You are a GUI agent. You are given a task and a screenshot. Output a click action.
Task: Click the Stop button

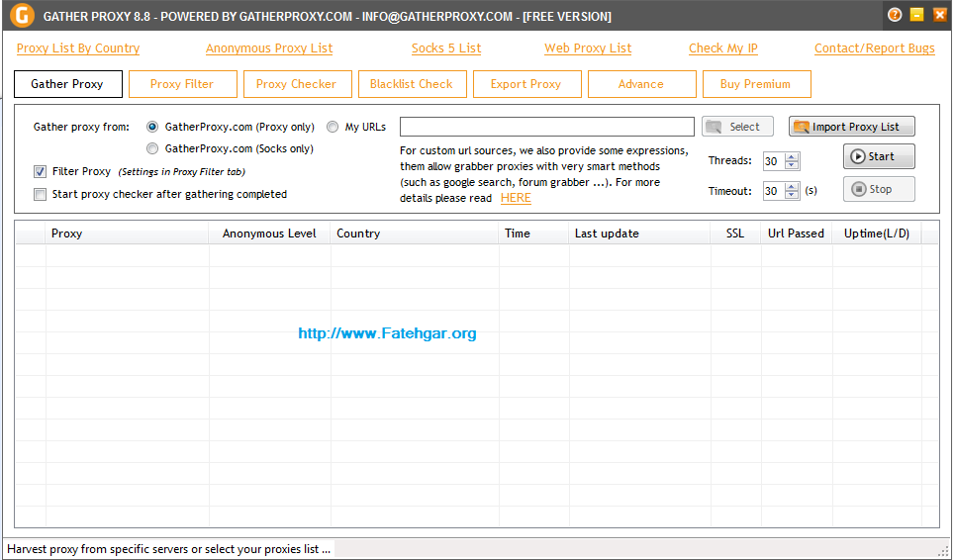(x=879, y=189)
